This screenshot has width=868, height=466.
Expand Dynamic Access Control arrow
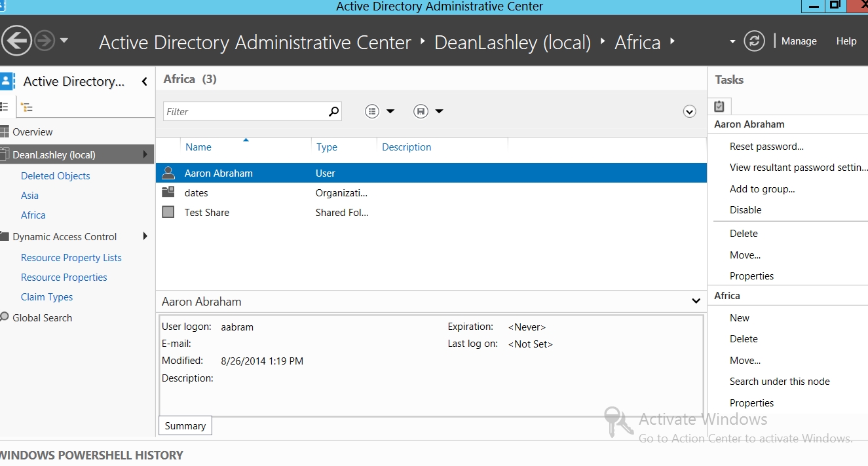(145, 236)
